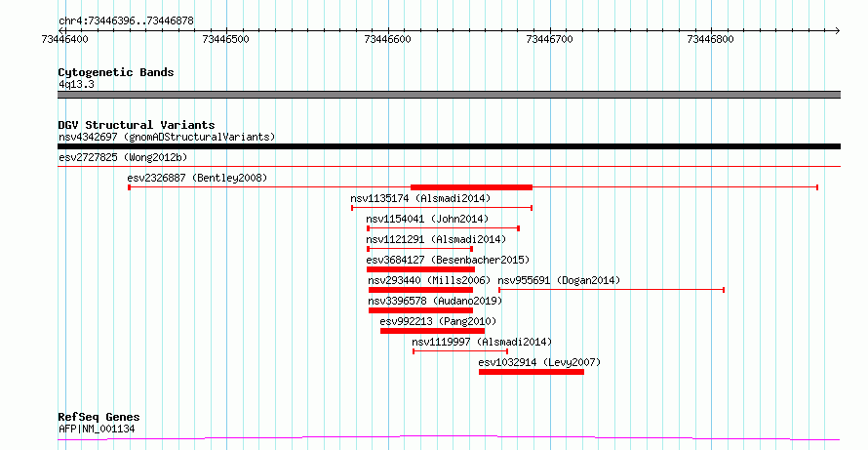Click the Cytogenetic Bands track title
The width and height of the screenshot is (868, 450).
click(x=116, y=72)
